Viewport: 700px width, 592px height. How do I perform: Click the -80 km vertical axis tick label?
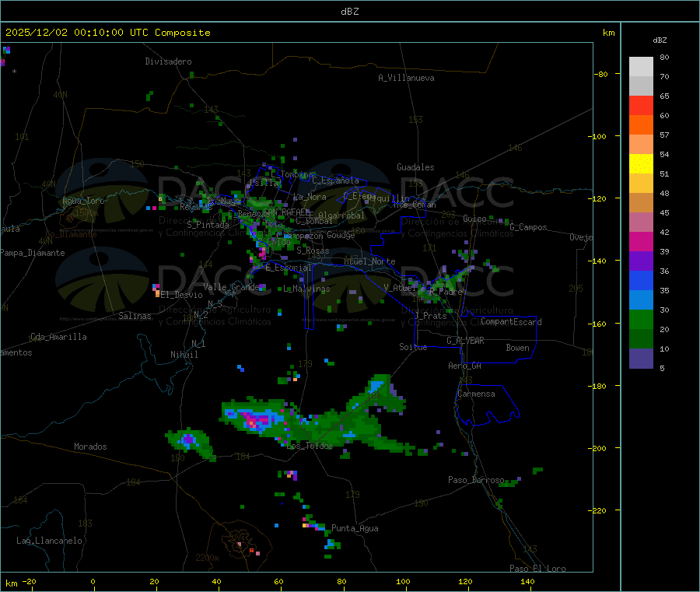coord(601,74)
